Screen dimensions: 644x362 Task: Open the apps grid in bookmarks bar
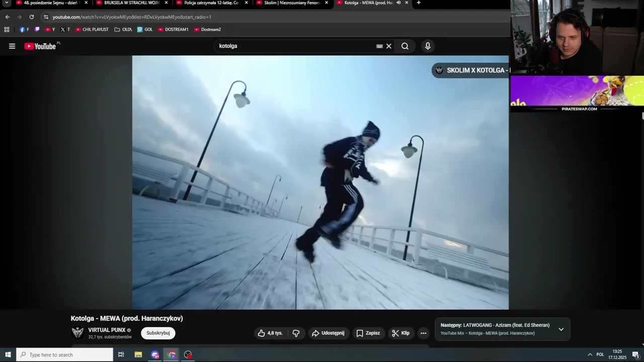pos(7,29)
